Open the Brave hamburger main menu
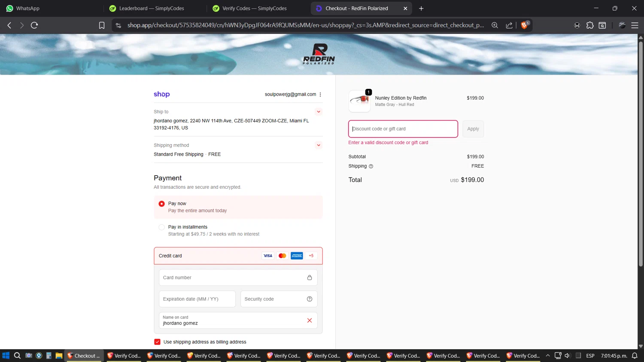The height and width of the screenshot is (362, 644). click(x=635, y=25)
